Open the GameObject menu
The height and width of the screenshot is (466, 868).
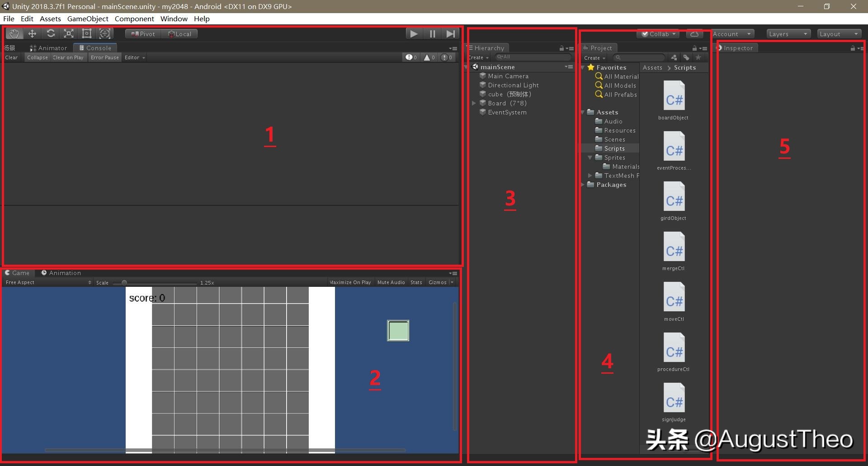[x=88, y=19]
